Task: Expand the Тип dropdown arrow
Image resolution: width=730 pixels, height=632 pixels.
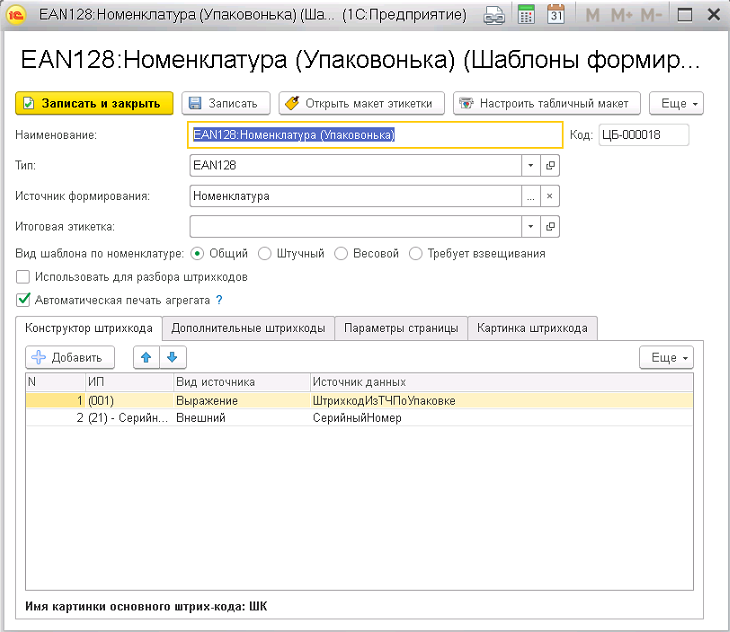Action: click(x=531, y=165)
